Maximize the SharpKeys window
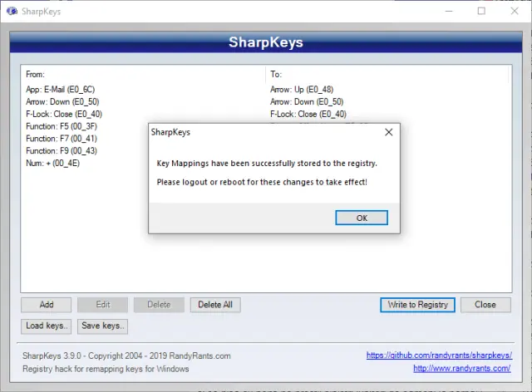 click(481, 12)
